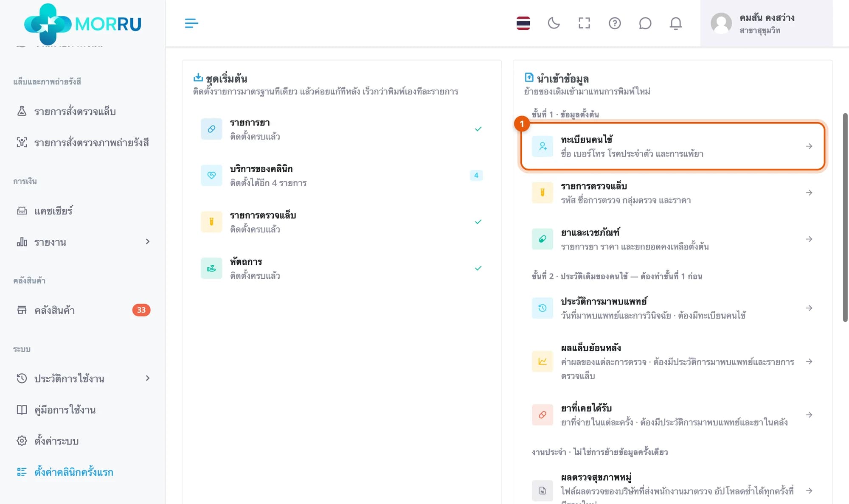Image resolution: width=849 pixels, height=504 pixels.
Task: Click the หัตถการ hand icon
Action: [211, 268]
